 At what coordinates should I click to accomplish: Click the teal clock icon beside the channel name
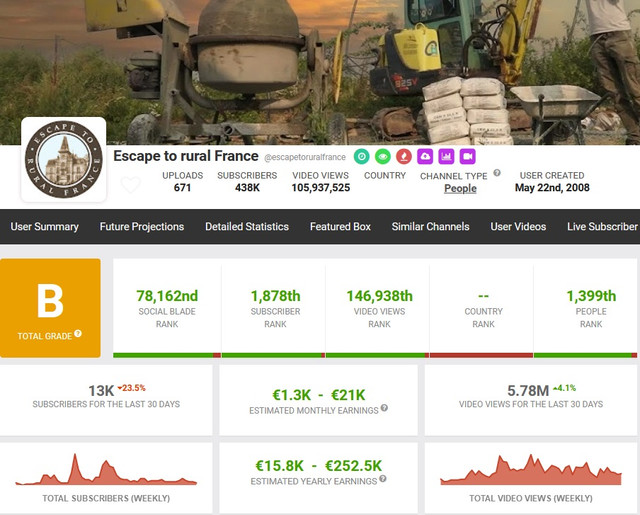362,156
